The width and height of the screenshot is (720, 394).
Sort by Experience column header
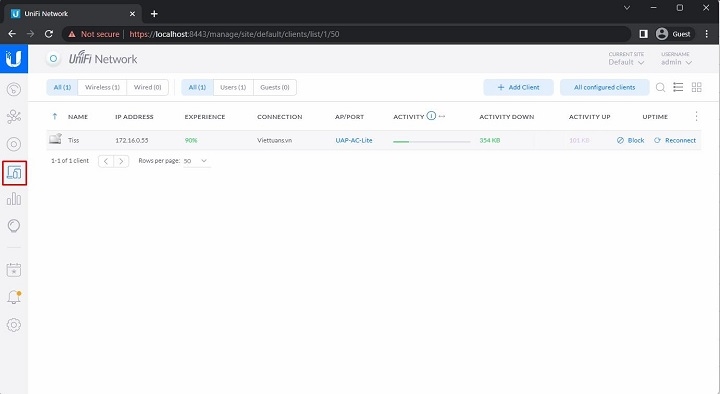[x=205, y=117]
